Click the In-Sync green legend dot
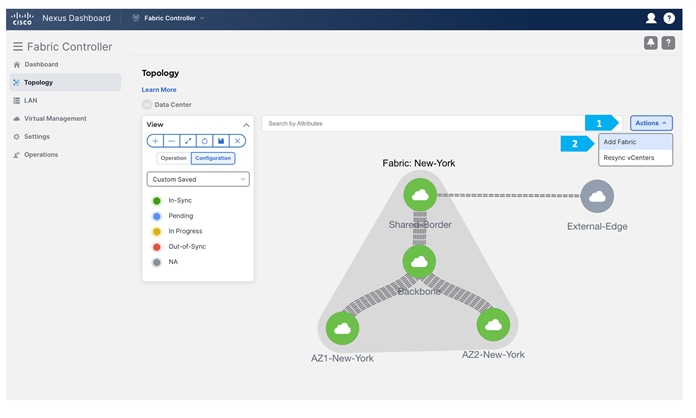 (157, 201)
